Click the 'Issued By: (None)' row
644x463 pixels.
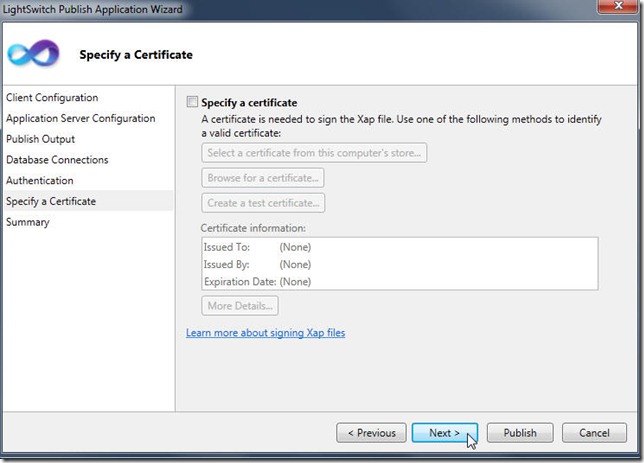tap(258, 264)
